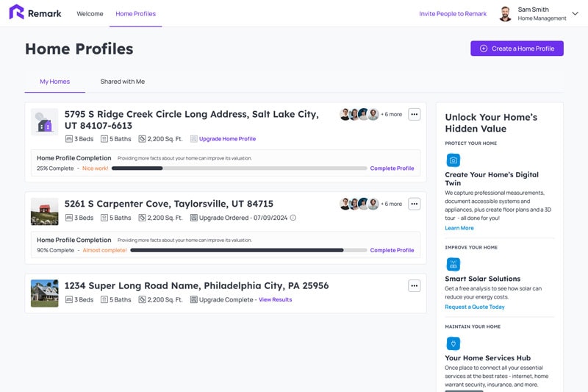Image resolution: width=588 pixels, height=392 pixels.
Task: Expand the Sam Smith account dropdown chevron
Action: pos(576,13)
